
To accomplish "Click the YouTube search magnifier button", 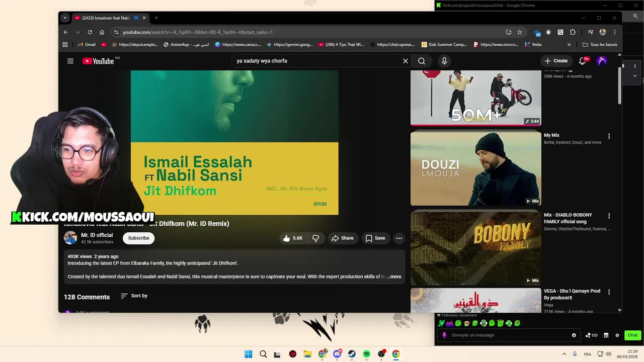I will [422, 61].
